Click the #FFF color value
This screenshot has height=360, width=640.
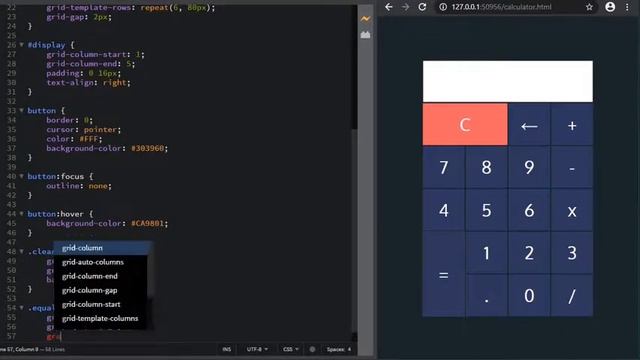click(89, 139)
